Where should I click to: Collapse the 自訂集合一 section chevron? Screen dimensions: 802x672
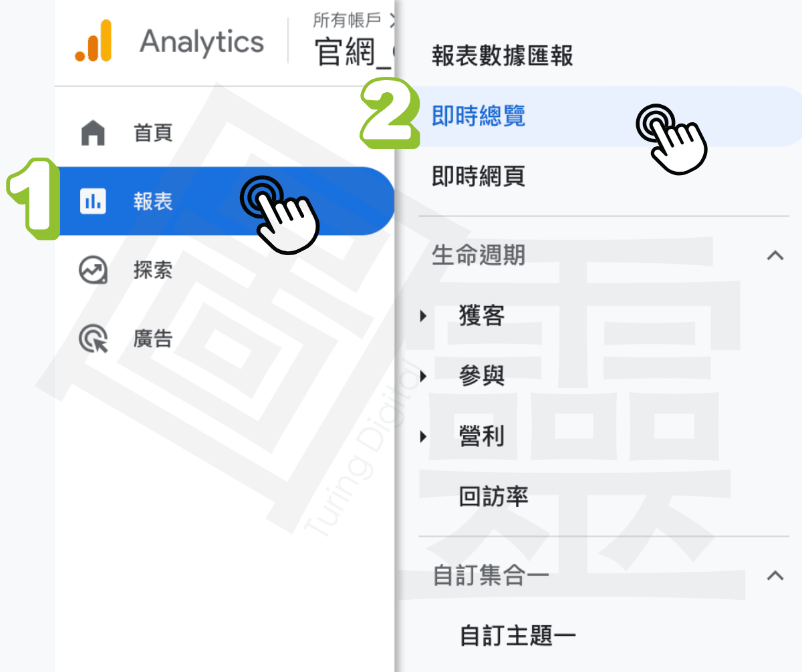pos(775,575)
